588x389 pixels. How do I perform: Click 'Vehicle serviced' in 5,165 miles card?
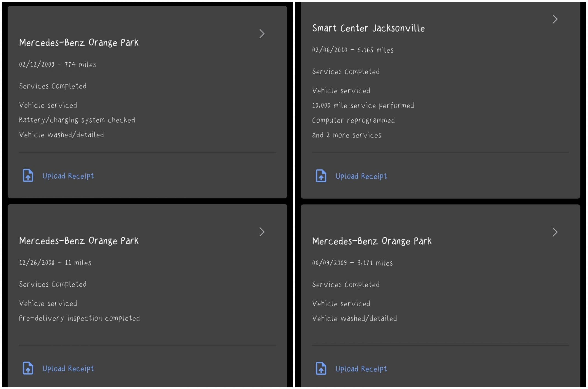[x=341, y=90]
